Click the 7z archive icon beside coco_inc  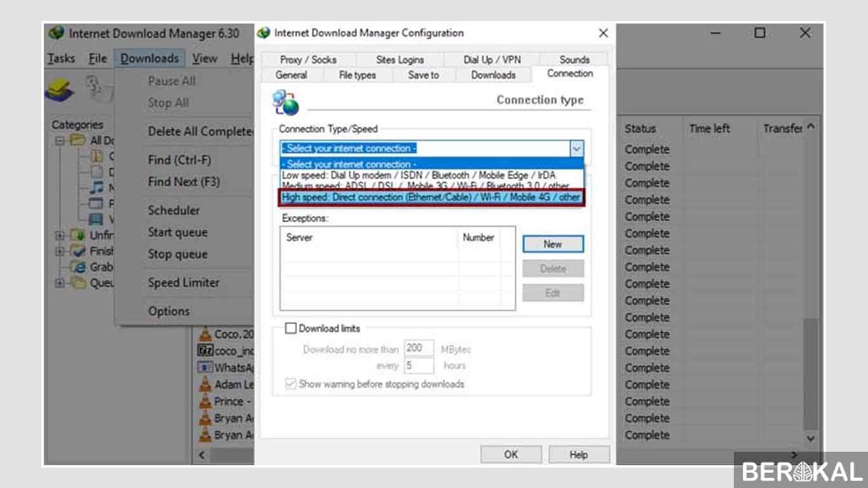click(205, 350)
